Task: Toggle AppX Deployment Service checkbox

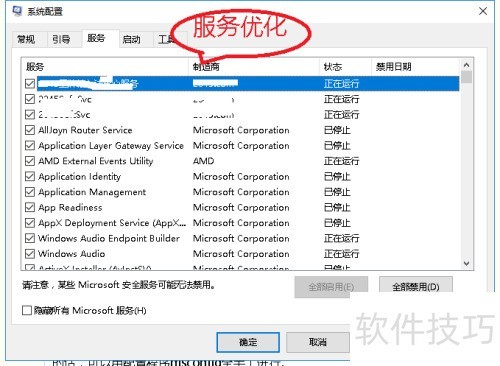Action: 30,223
